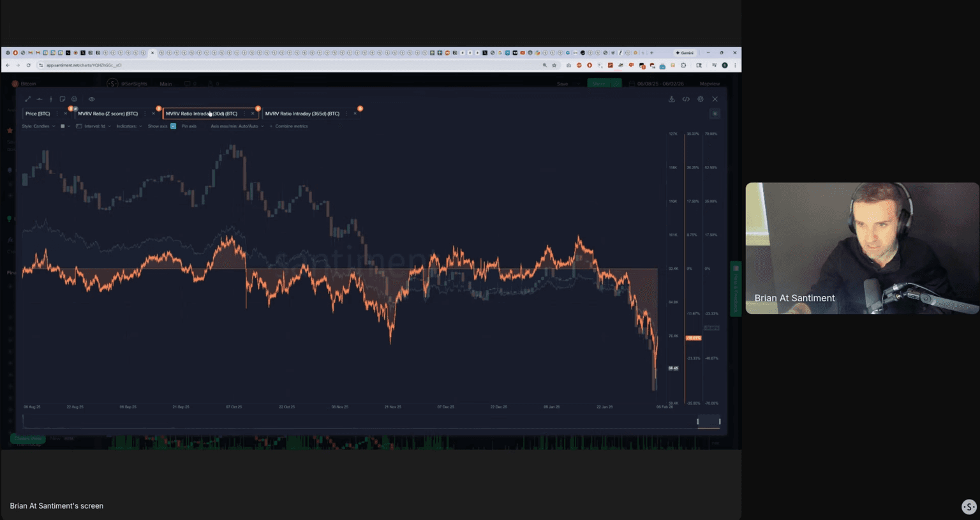
Task: Select MVRV Ratio Intraday (365d) tab
Action: click(x=302, y=114)
